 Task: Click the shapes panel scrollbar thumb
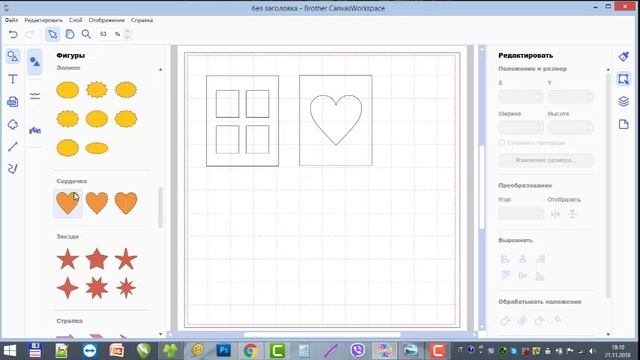click(x=160, y=207)
